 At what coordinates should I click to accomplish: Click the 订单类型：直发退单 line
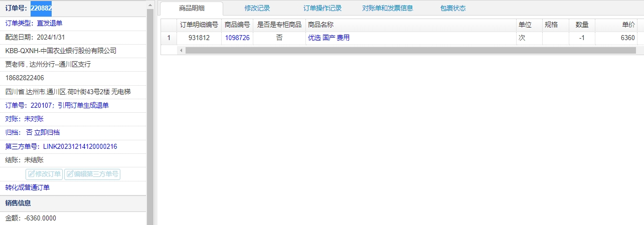click(34, 23)
